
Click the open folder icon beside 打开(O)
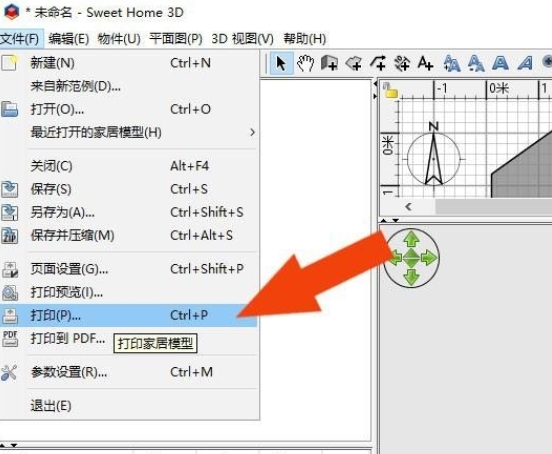pyautogui.click(x=10, y=109)
